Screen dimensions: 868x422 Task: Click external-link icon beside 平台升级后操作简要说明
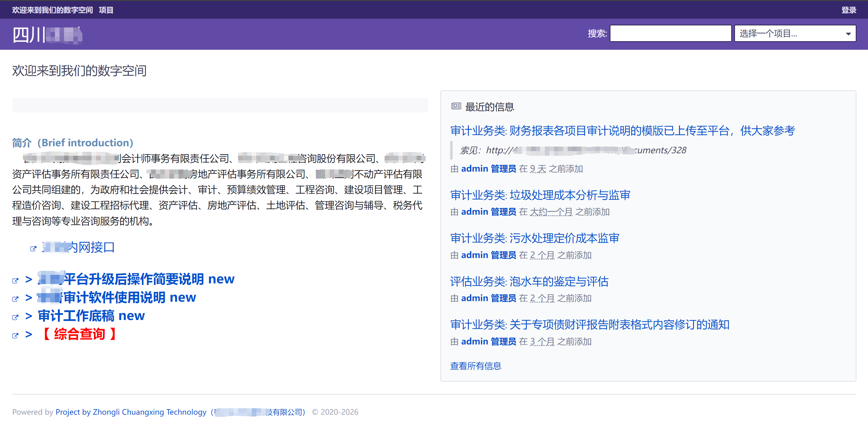15,281
